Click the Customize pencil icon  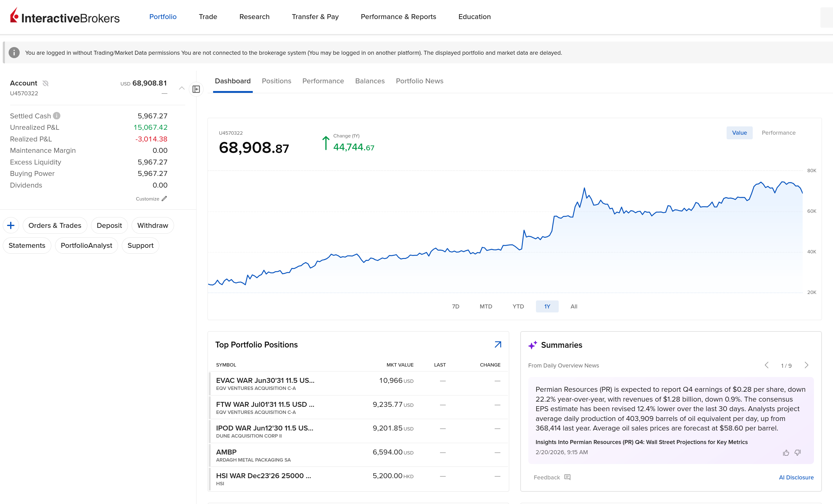coord(164,199)
